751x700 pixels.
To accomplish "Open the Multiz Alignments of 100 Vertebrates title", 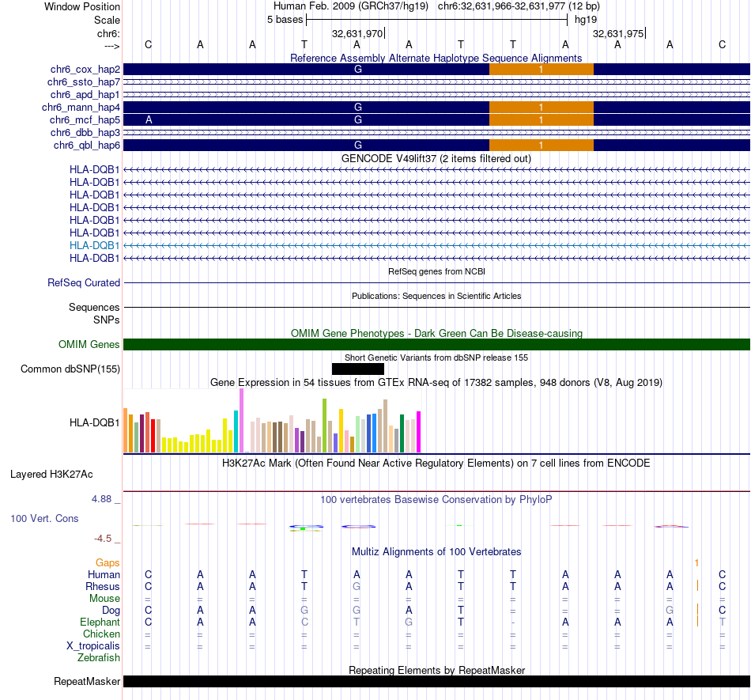I will (436, 551).
